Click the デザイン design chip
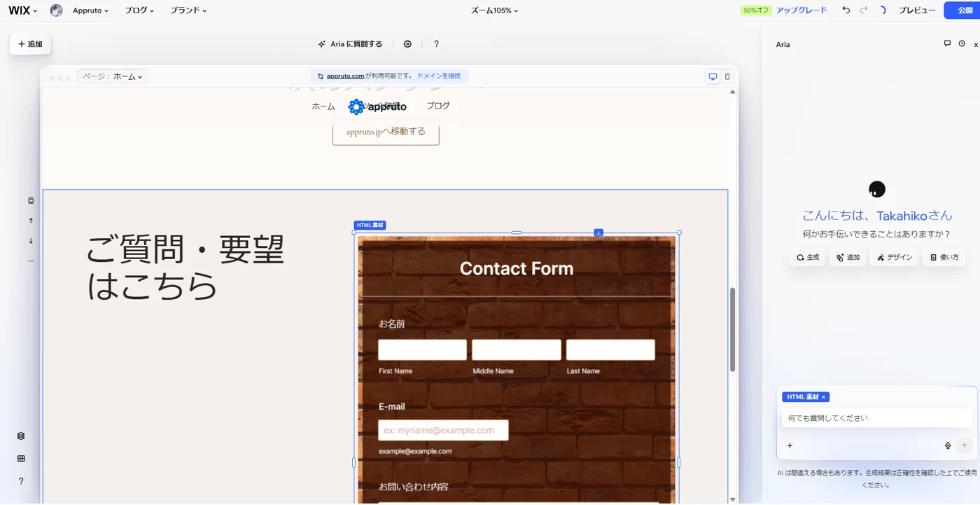 coord(894,258)
